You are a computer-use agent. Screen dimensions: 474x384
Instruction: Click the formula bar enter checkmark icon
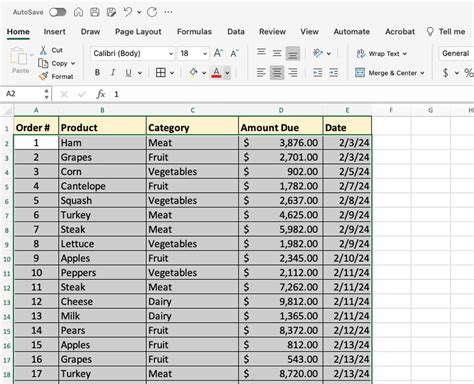click(x=82, y=94)
